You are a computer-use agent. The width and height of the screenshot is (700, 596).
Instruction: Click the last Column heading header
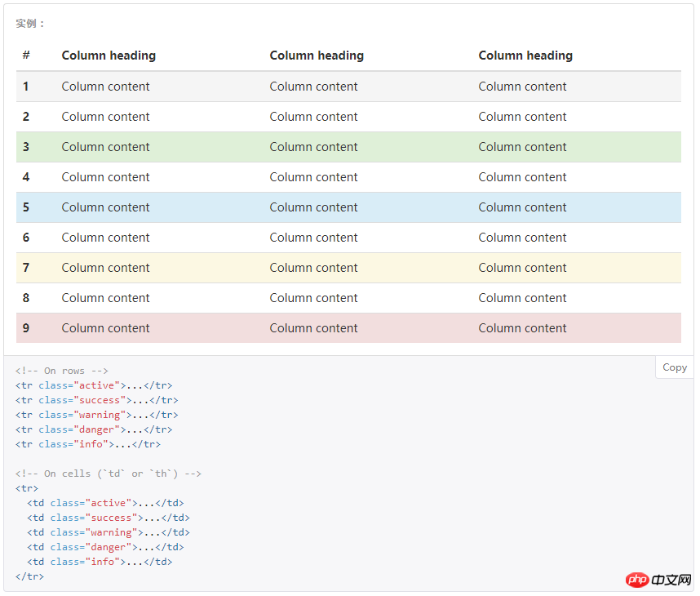point(525,56)
